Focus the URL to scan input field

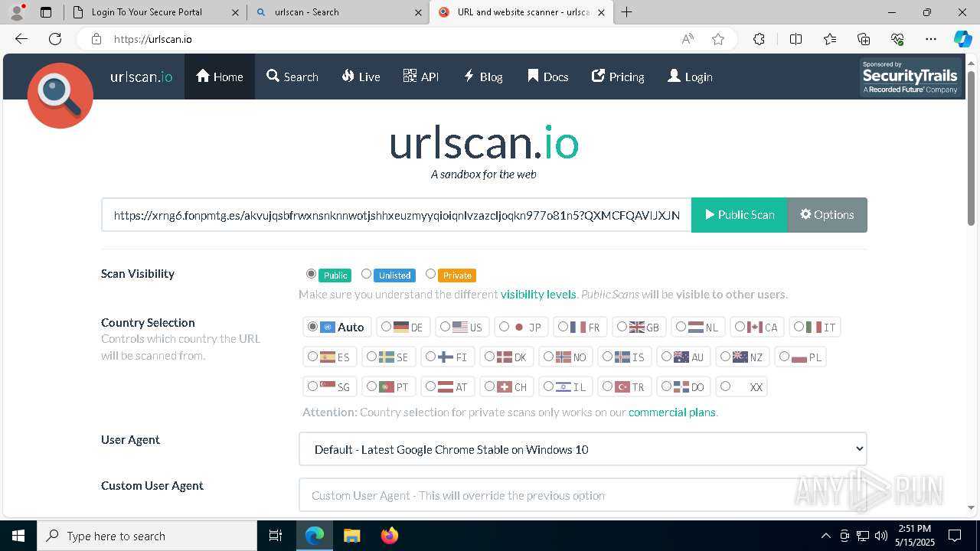coord(397,215)
